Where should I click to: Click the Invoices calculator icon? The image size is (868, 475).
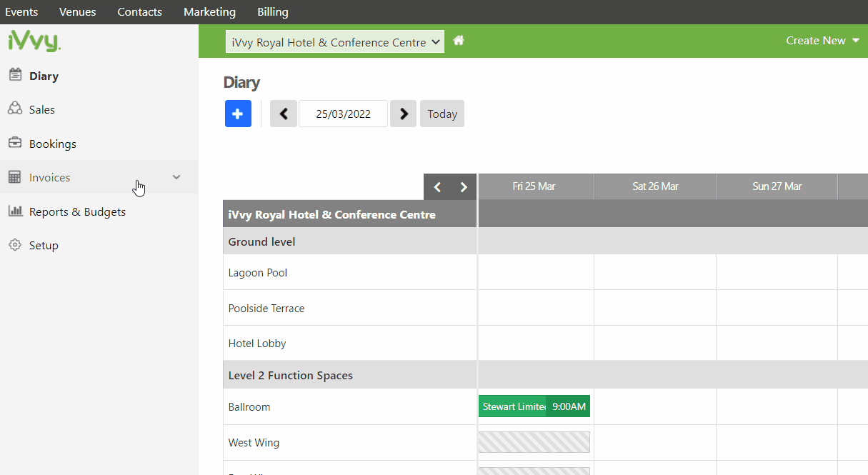(x=15, y=177)
